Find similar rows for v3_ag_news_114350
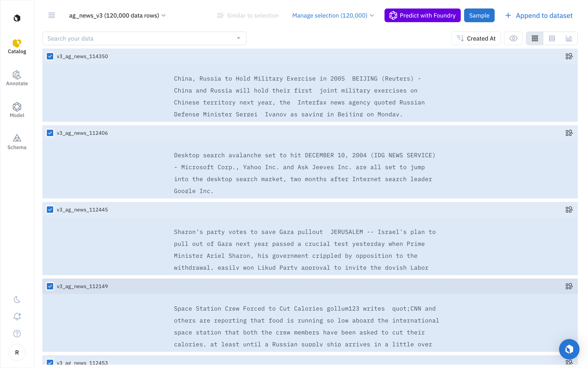The width and height of the screenshot is (588, 368). pyautogui.click(x=569, y=56)
